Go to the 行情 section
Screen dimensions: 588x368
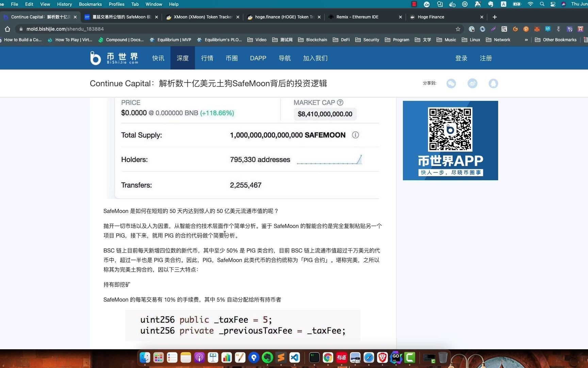coord(207,58)
